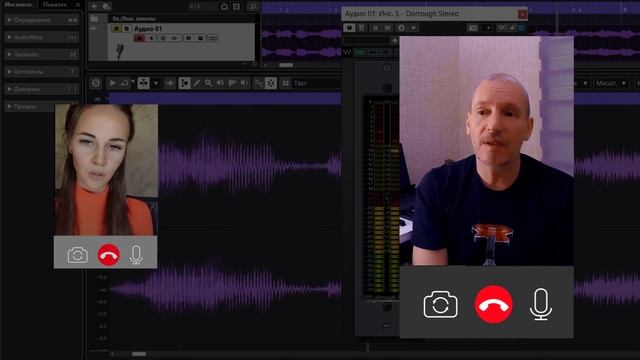Expand the Диапазон section

click(x=41, y=89)
